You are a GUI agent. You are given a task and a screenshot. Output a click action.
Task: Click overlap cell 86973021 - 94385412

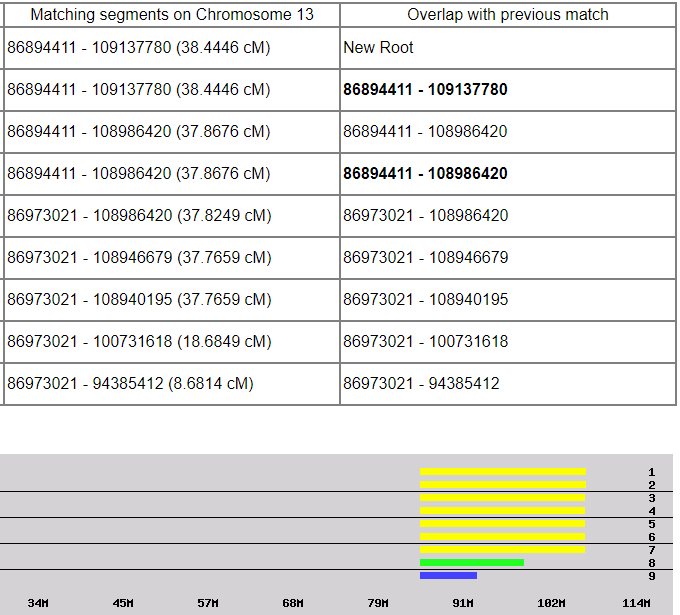coord(421,384)
